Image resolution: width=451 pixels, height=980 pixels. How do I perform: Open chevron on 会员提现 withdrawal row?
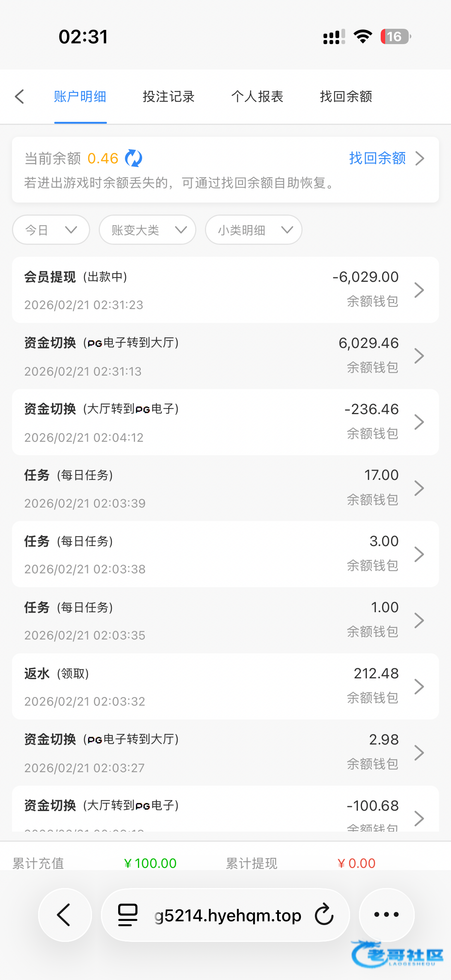pyautogui.click(x=419, y=290)
